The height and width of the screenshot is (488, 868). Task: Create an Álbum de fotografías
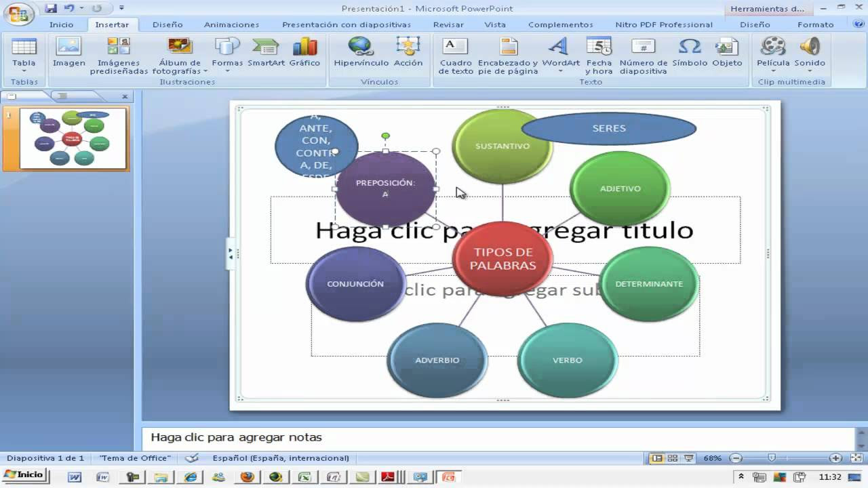coord(180,56)
